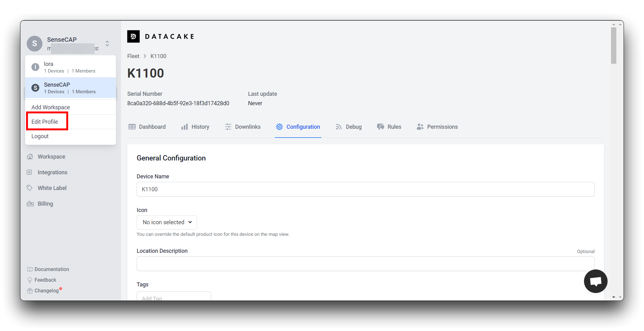Screen dimensions: 644x331
Task: Click the White Label tag icon
Action: click(30, 188)
